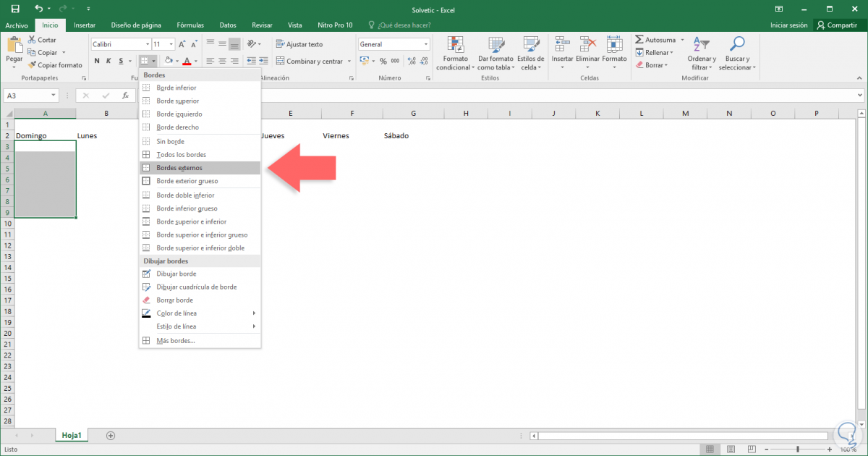The image size is (868, 456).
Task: Select Borde exterior grueso item
Action: 200,181
